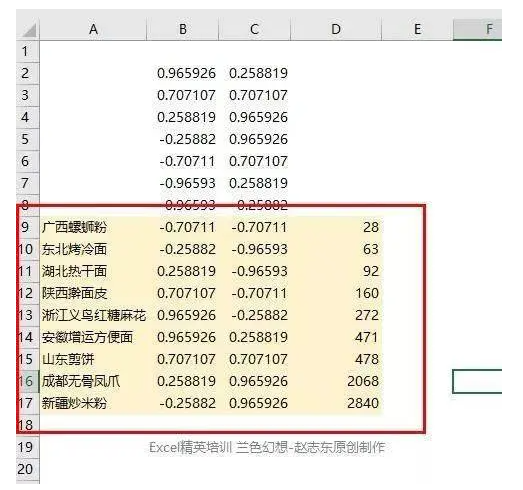Viewport: 523px width, 490px height.
Task: Click cell B16 showing 0.258819
Action: pyautogui.click(x=182, y=382)
